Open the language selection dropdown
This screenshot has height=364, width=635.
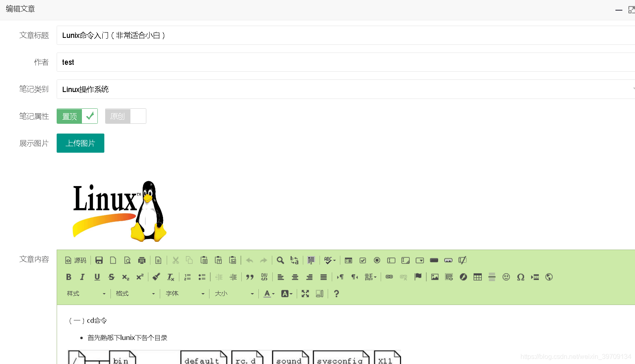(370, 277)
